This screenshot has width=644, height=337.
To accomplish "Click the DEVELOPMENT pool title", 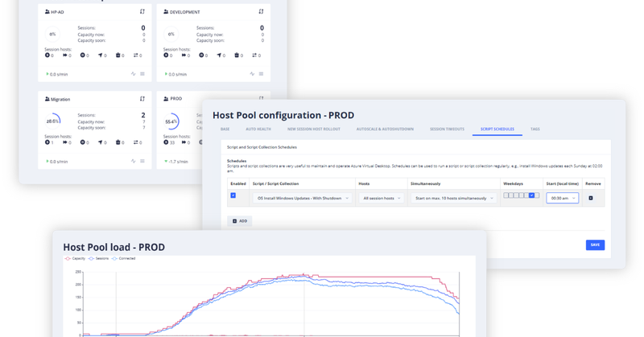I will 185,12.
